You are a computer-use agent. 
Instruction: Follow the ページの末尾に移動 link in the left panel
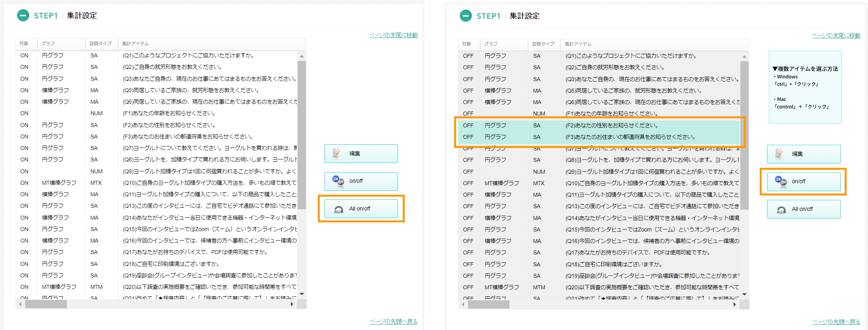[x=393, y=35]
